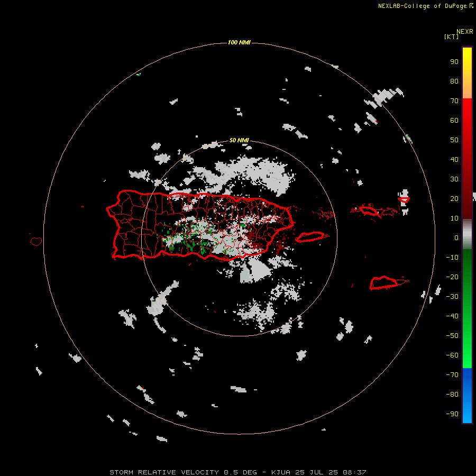Click the -70 value on velocity scale
This screenshot has height=476, width=476.
452,375
